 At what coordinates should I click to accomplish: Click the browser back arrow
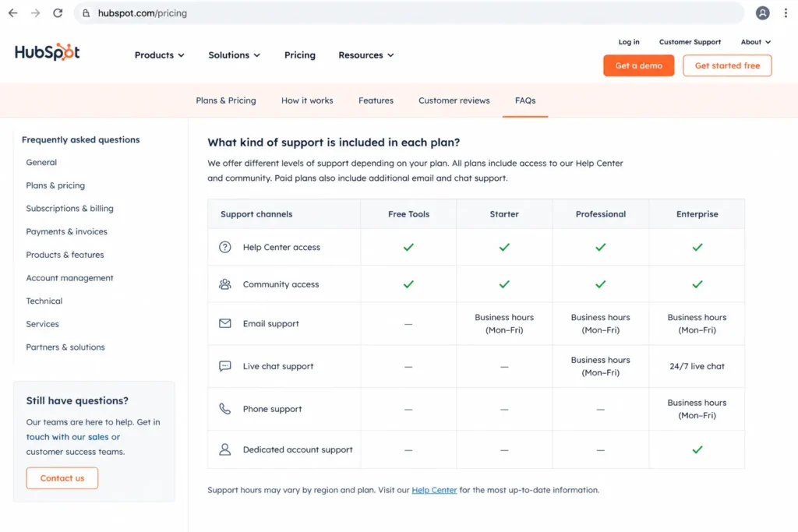pyautogui.click(x=12, y=13)
